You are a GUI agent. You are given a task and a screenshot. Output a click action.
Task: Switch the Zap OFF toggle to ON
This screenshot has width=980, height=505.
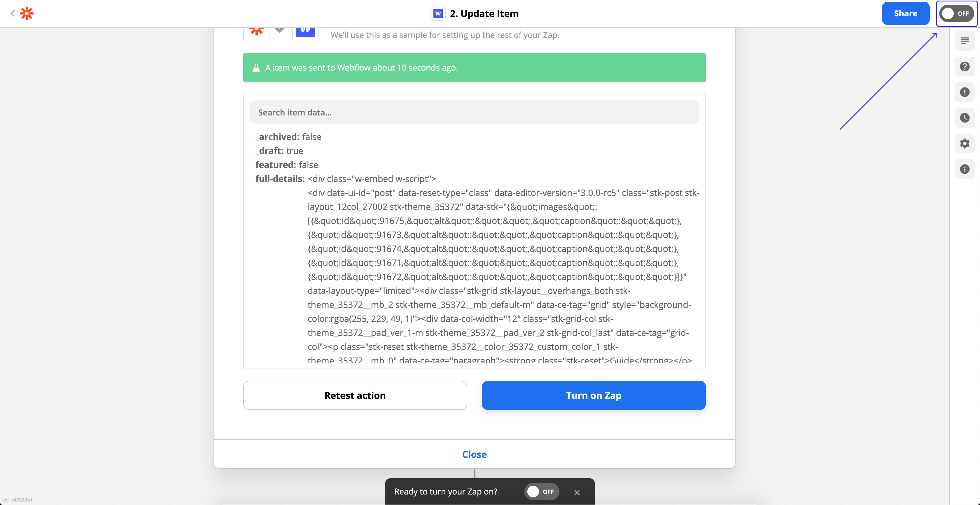click(x=956, y=13)
